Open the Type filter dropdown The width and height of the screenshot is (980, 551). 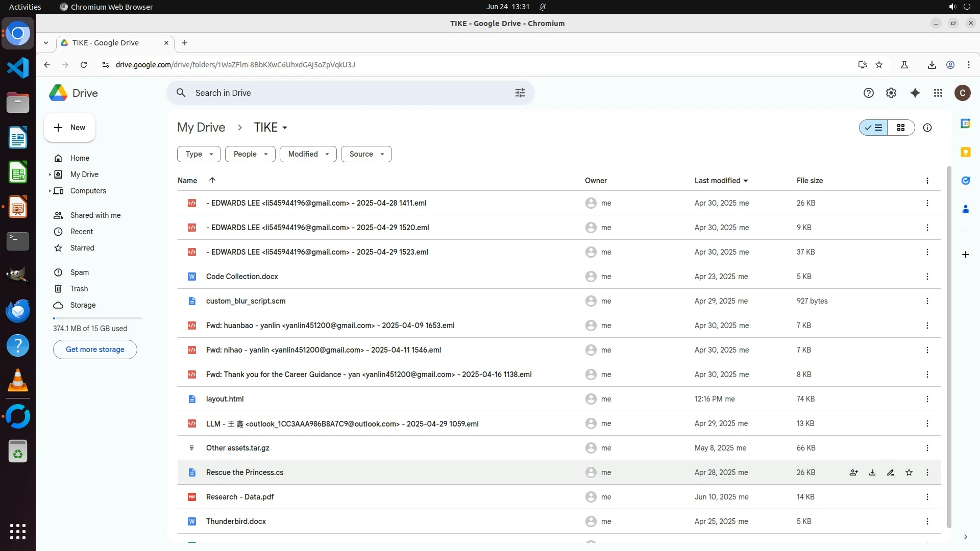(x=199, y=154)
